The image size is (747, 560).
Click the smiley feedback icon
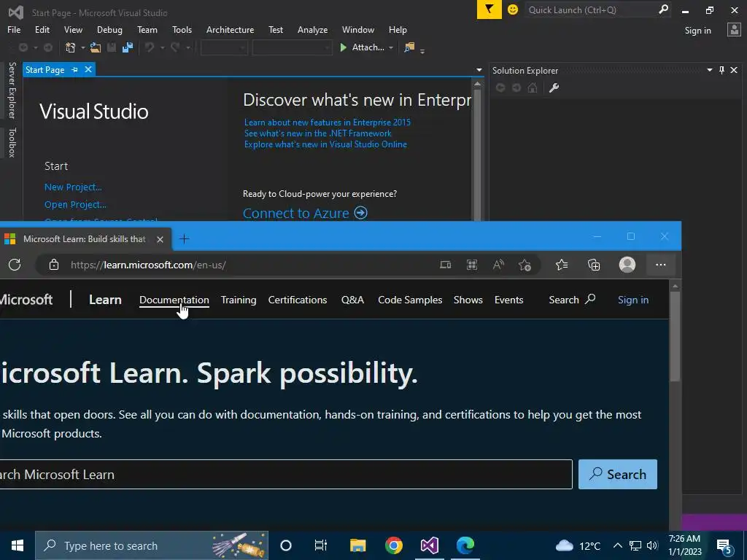tap(513, 9)
